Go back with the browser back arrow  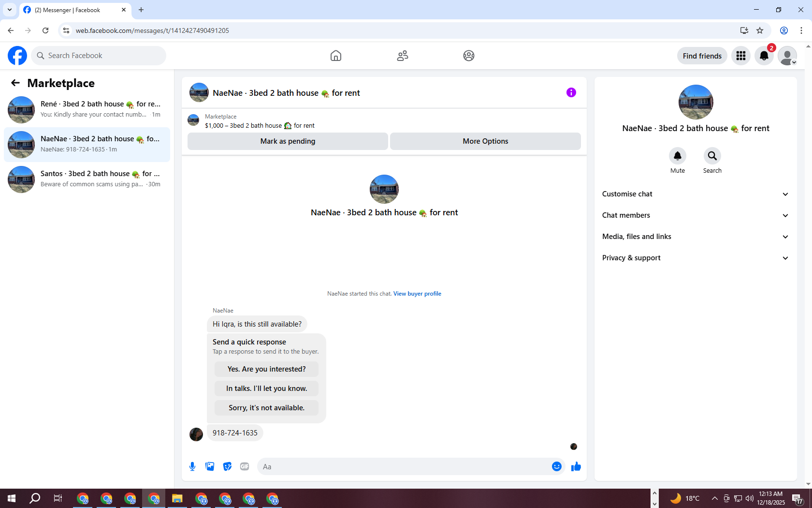tap(11, 30)
